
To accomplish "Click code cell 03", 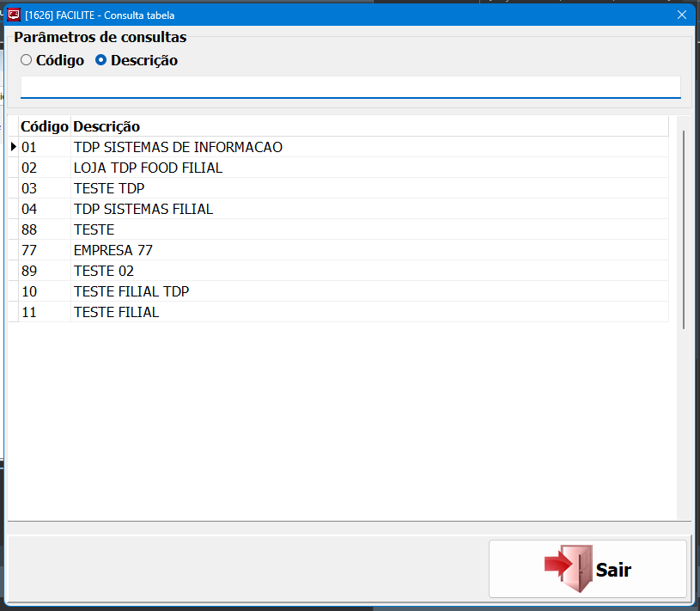I will pos(45,188).
